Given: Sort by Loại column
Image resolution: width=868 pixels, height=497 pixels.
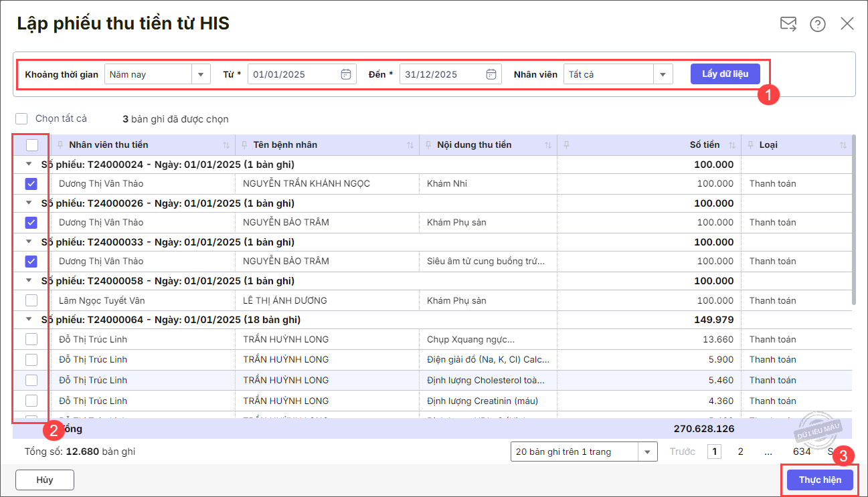Looking at the screenshot, I should (843, 145).
